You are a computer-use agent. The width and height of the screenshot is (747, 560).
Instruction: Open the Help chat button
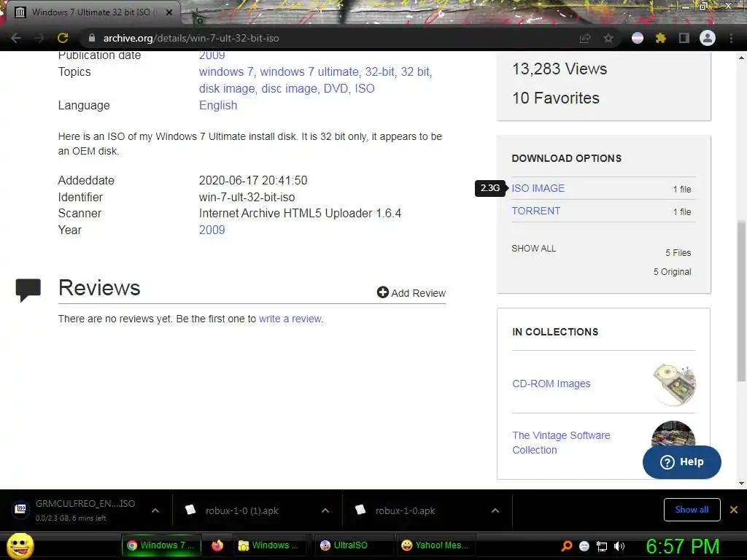pyautogui.click(x=682, y=462)
